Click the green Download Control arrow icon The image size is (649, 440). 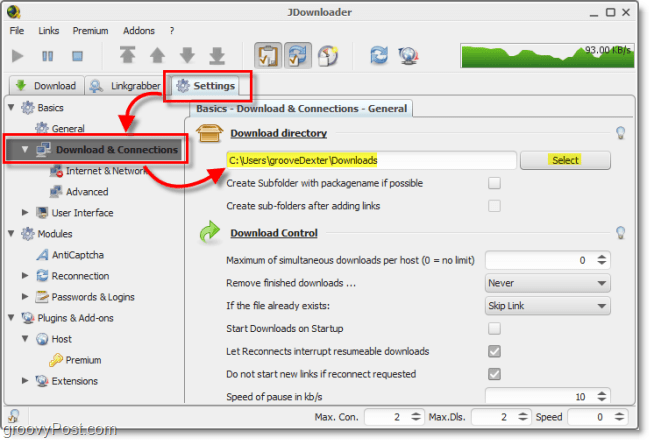pyautogui.click(x=209, y=232)
